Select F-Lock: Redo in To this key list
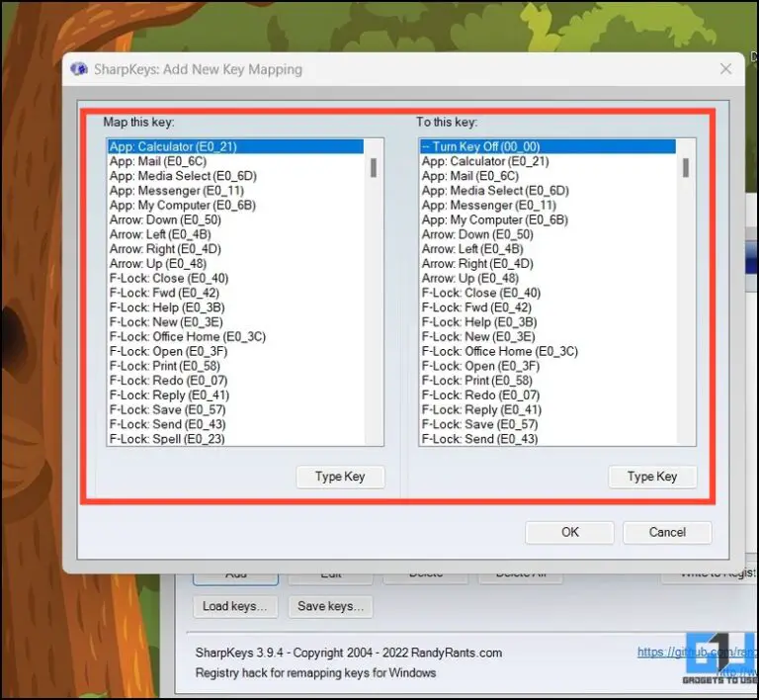This screenshot has width=759, height=700. pyautogui.click(x=548, y=395)
